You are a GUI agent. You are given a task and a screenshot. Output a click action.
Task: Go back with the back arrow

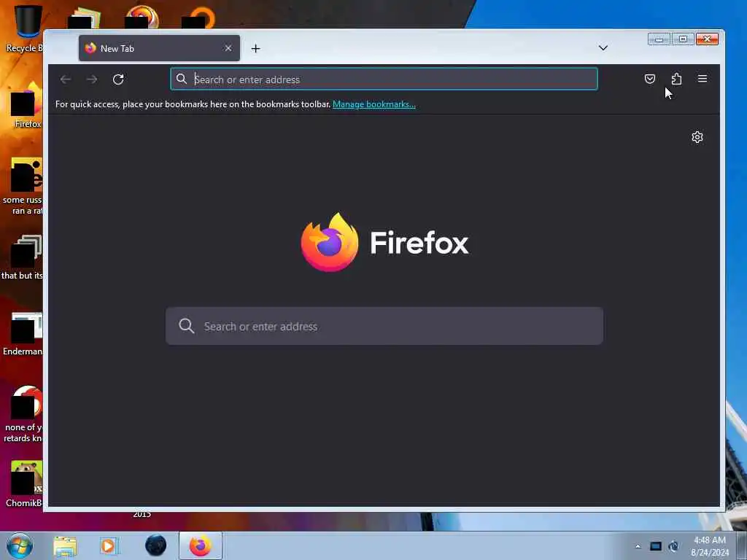click(66, 79)
